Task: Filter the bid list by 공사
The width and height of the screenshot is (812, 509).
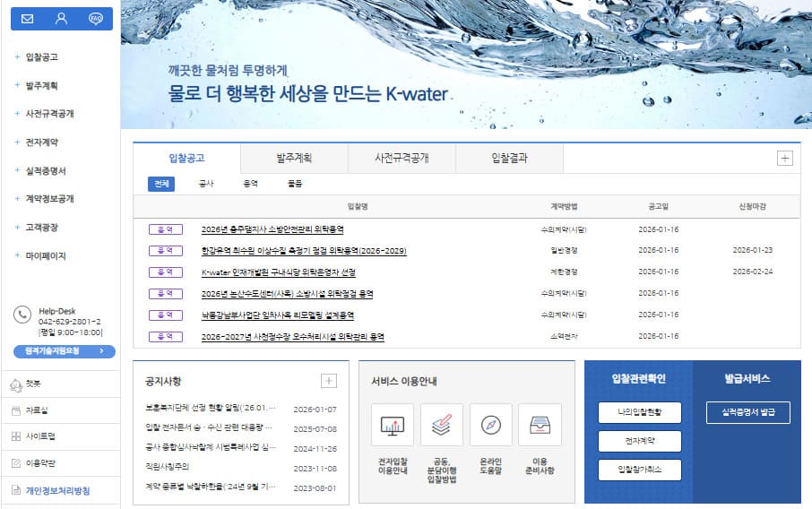Action: (x=206, y=184)
